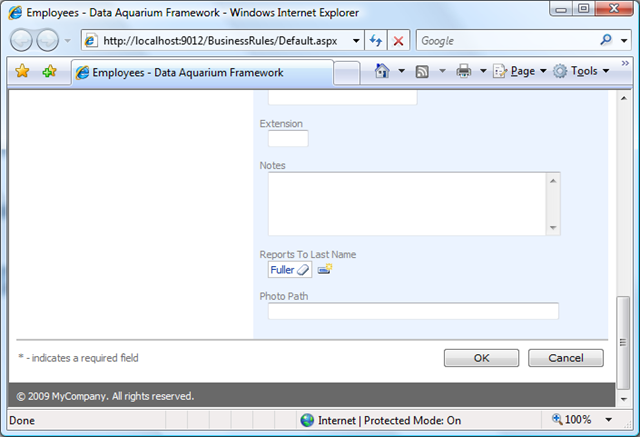Click the page scrollbar down arrow
The height and width of the screenshot is (437, 640).
[x=624, y=399]
